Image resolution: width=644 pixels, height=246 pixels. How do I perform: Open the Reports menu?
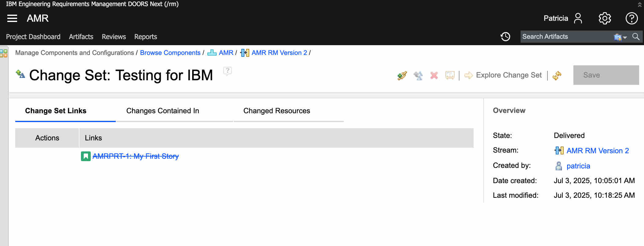pos(145,37)
